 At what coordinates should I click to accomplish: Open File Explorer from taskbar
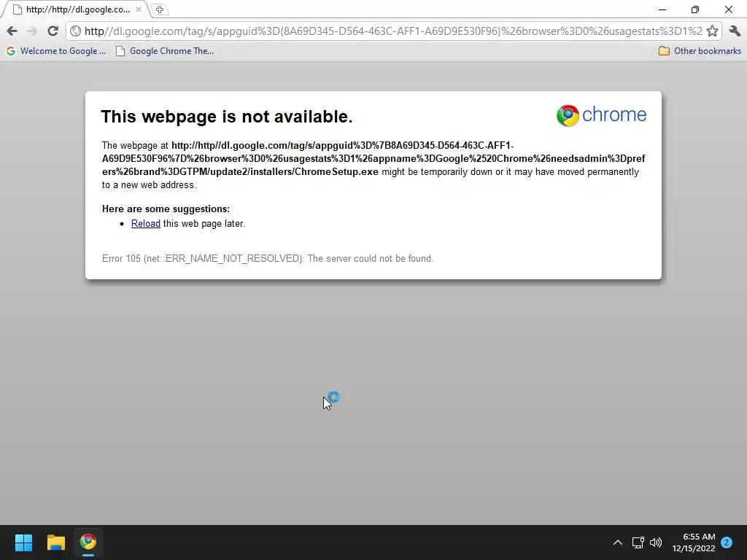(x=55, y=542)
